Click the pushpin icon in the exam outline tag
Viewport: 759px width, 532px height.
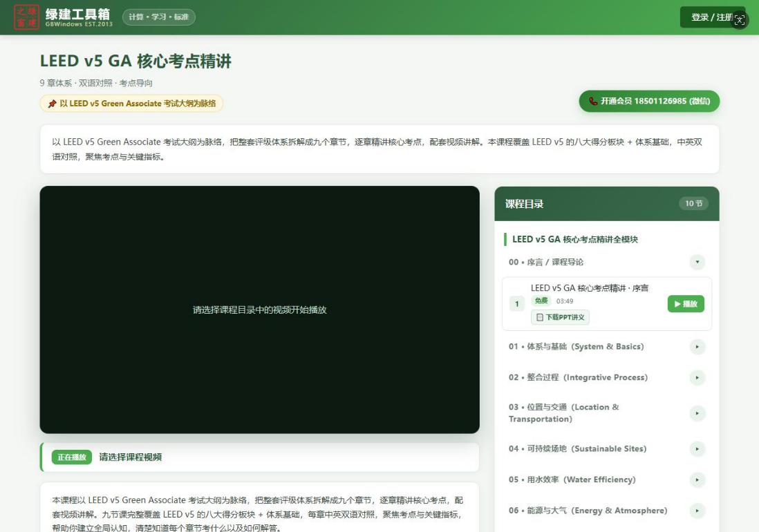(53, 104)
